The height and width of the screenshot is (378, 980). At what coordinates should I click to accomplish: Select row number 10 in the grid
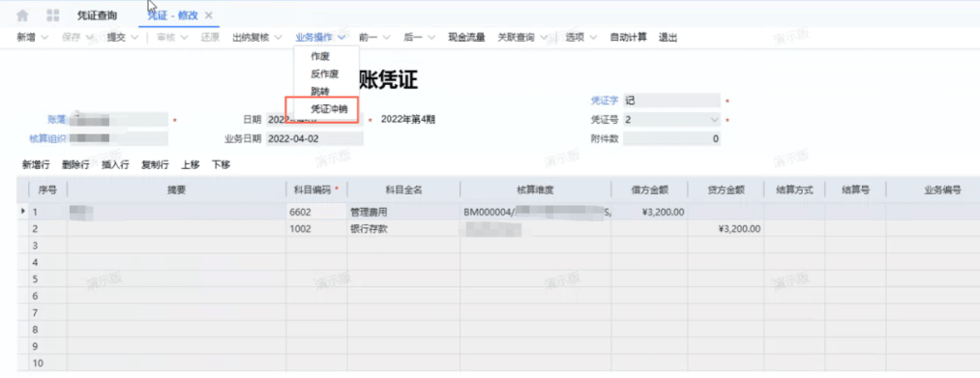(47, 363)
